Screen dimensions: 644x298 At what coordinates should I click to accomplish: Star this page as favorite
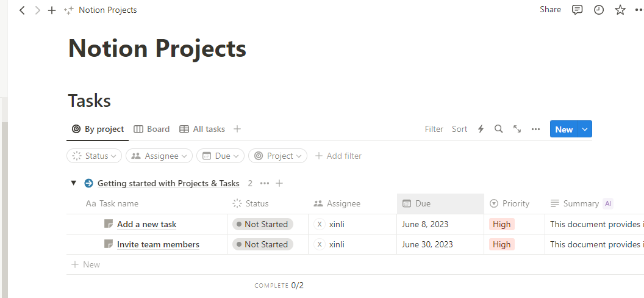[620, 10]
